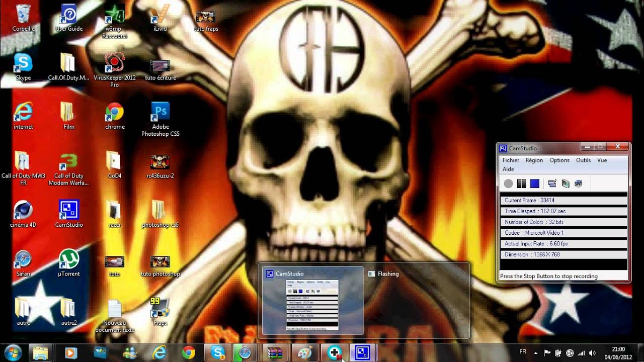
Task: Open the iLivid desktop shortcut
Action: (160, 19)
